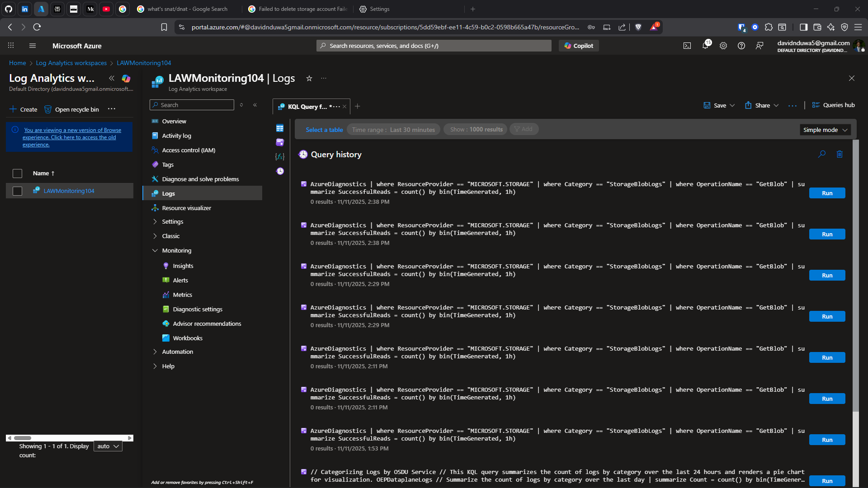Search within query history
This screenshot has width=868, height=488.
click(x=822, y=154)
